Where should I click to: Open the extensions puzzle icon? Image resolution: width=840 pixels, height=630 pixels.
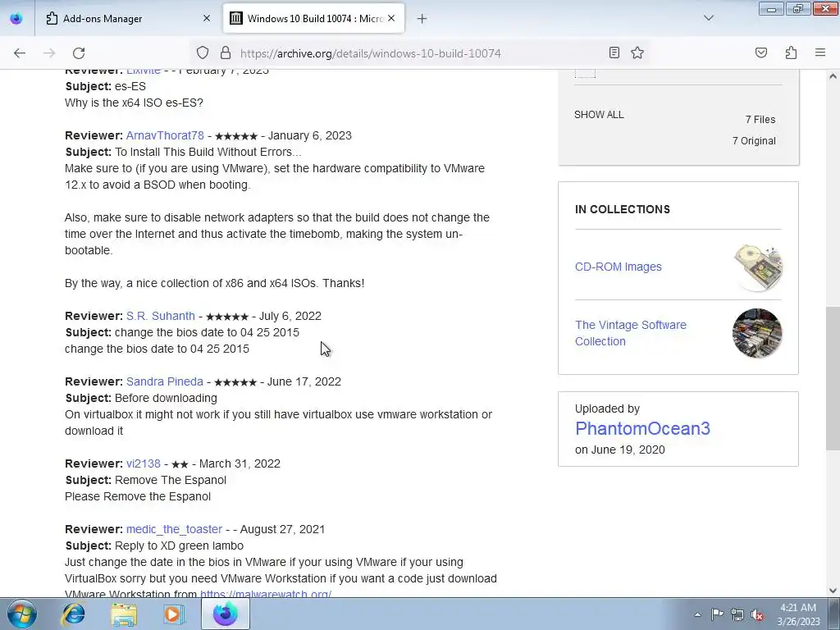(791, 52)
